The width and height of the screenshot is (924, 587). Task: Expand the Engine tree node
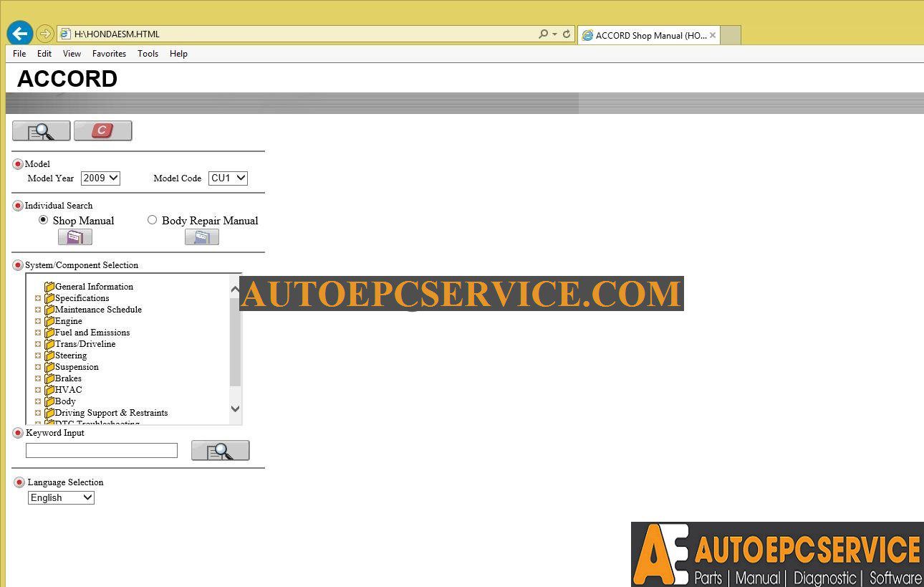point(38,321)
